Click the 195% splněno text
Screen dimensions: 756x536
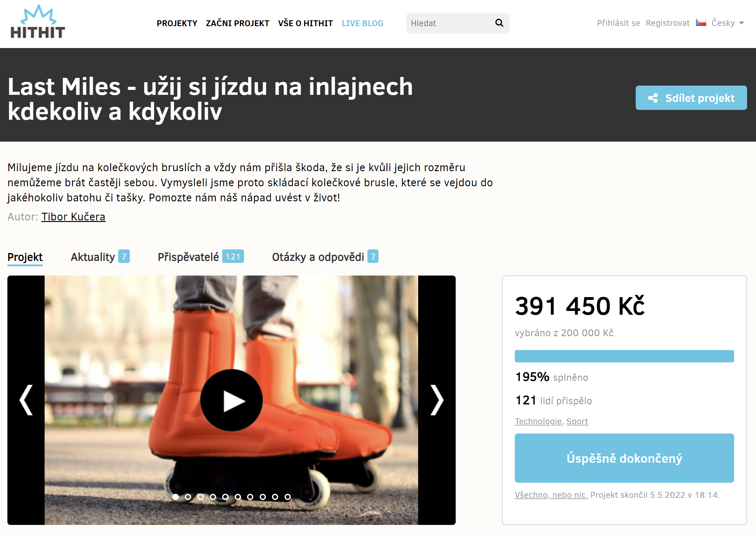(551, 377)
